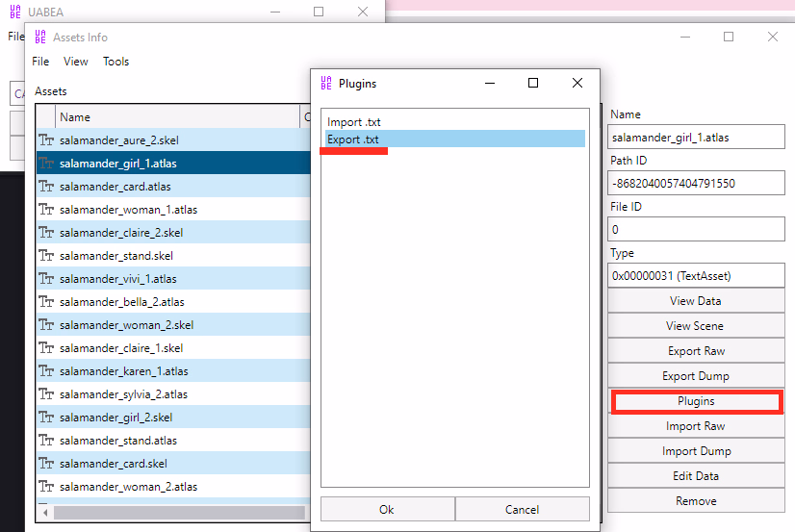The height and width of the screenshot is (532, 795).
Task: Open the View menu
Action: (75, 62)
